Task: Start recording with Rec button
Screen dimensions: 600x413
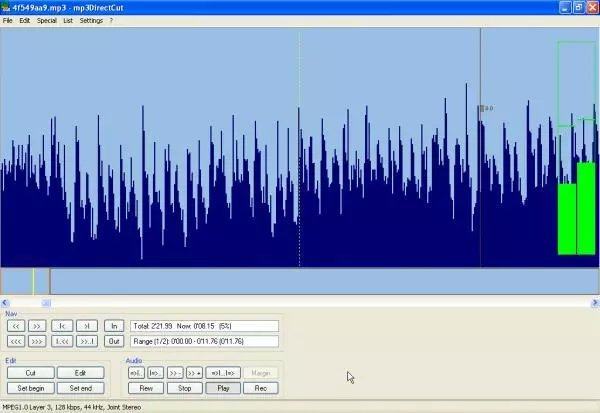Action: pyautogui.click(x=261, y=388)
